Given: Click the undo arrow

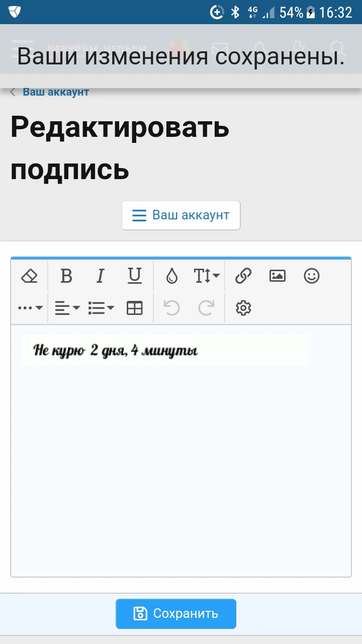Looking at the screenshot, I should tap(172, 308).
